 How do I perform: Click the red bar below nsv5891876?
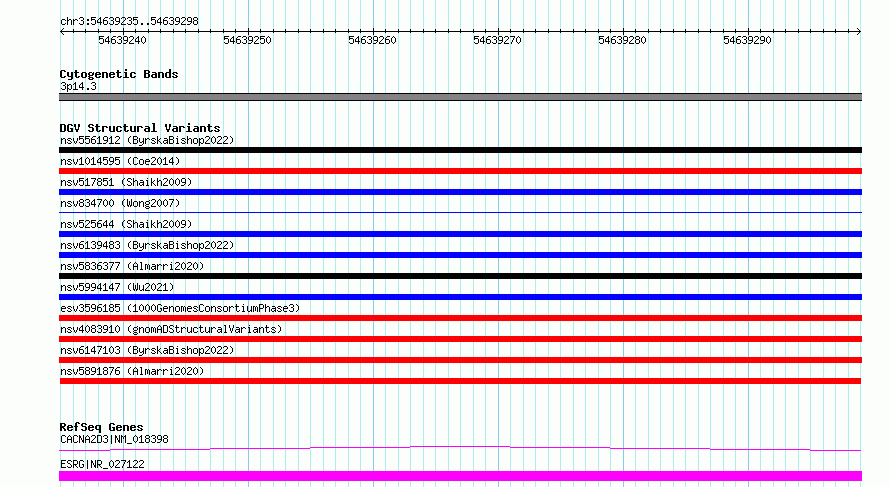click(460, 381)
